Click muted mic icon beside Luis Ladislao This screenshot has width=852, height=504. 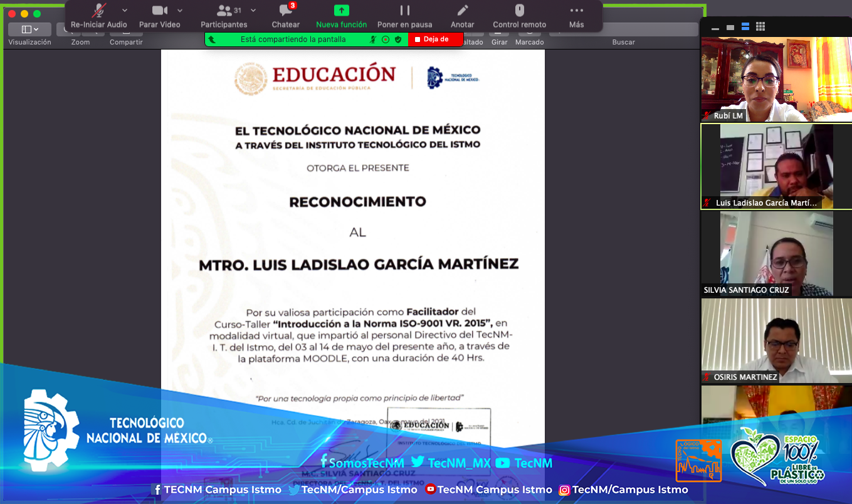click(707, 203)
